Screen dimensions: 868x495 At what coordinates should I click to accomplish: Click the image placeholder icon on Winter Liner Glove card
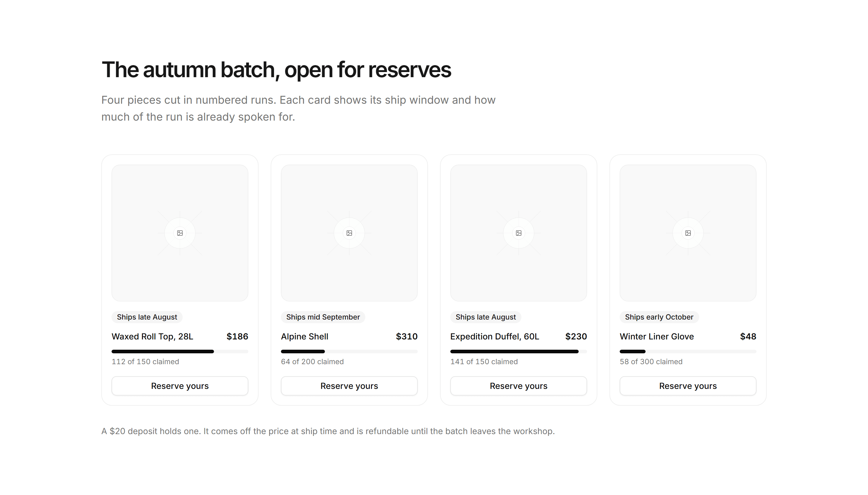(x=688, y=233)
